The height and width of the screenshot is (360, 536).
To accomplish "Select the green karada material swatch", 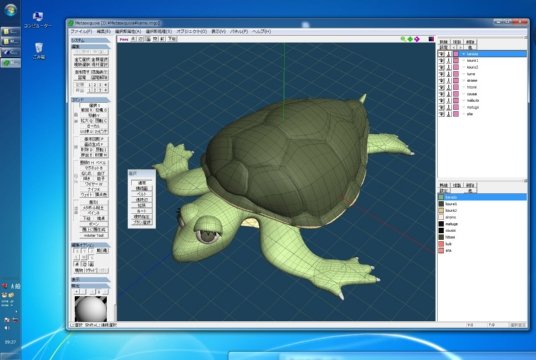I will click(441, 197).
